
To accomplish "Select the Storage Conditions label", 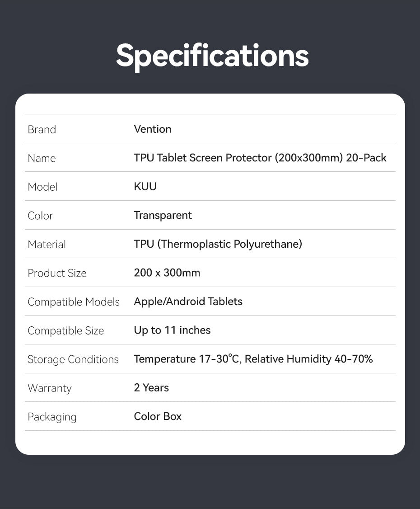I will click(x=73, y=360).
